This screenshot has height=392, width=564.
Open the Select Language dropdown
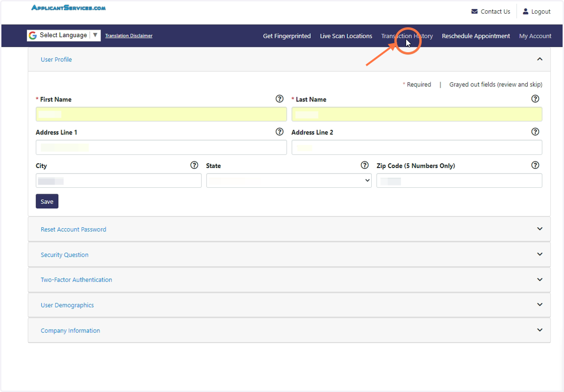pos(63,35)
